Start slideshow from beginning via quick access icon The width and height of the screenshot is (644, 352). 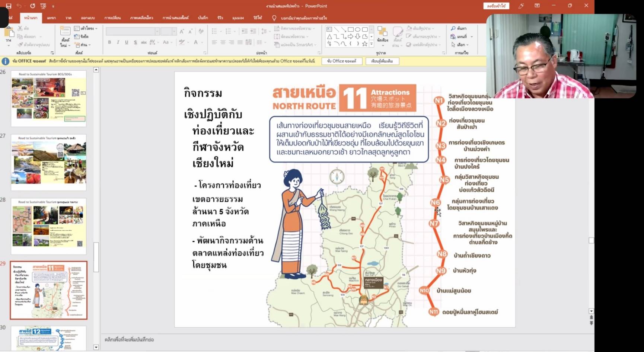pyautogui.click(x=43, y=6)
